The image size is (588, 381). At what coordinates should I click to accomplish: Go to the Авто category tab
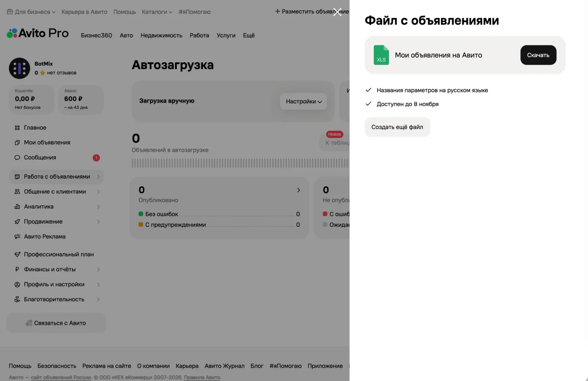pyautogui.click(x=126, y=35)
